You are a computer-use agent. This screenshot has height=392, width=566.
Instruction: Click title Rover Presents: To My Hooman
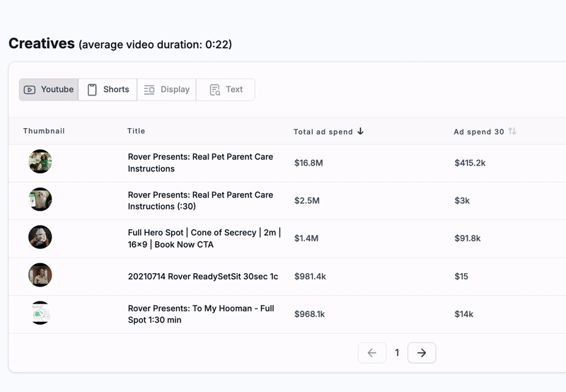[x=201, y=314]
